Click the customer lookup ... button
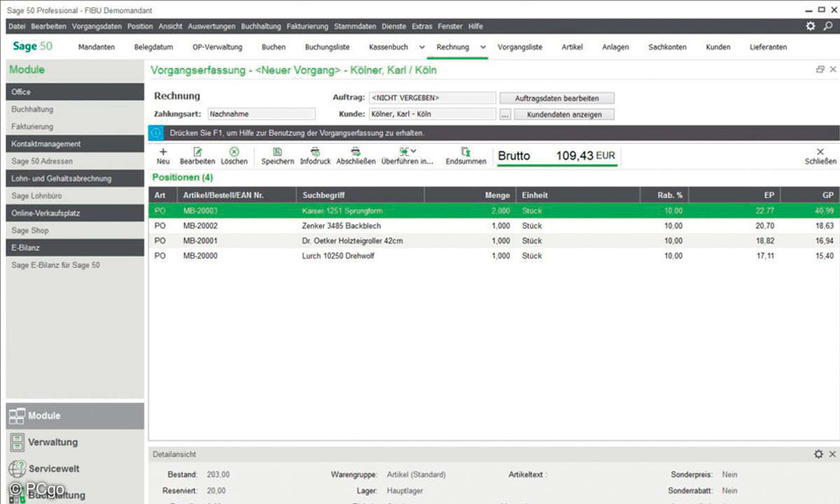The width and height of the screenshot is (840, 504). 505,114
